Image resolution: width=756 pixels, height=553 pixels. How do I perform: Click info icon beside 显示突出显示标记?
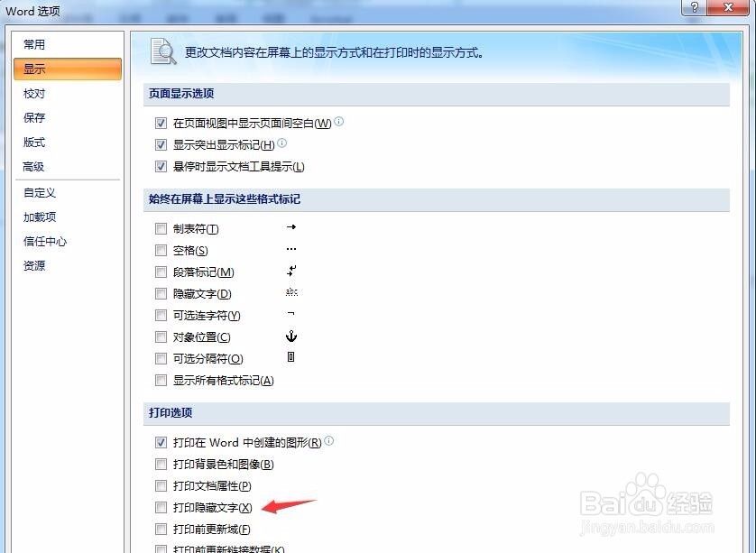click(x=282, y=143)
